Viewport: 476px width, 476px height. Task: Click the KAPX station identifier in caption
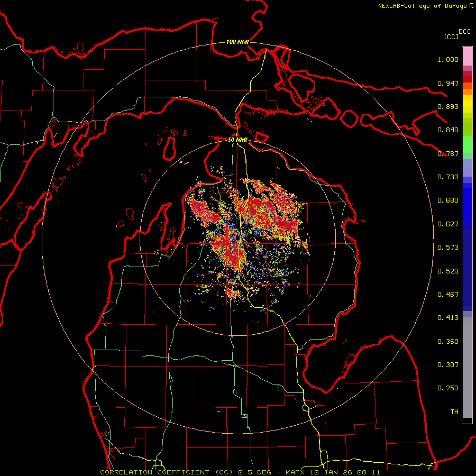click(295, 472)
